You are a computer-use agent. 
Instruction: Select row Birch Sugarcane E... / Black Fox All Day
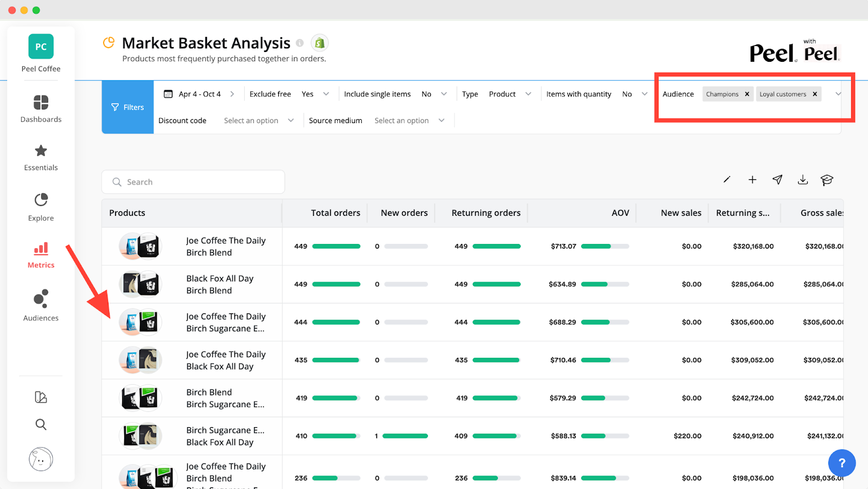click(472, 436)
